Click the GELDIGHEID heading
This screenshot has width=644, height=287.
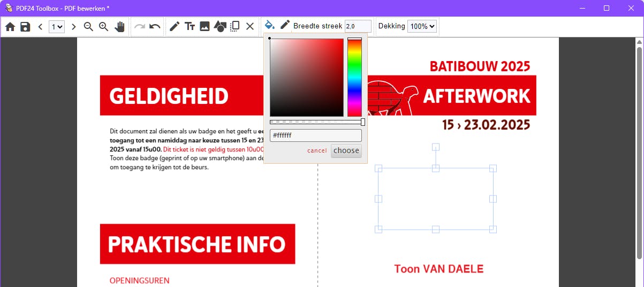tap(169, 96)
